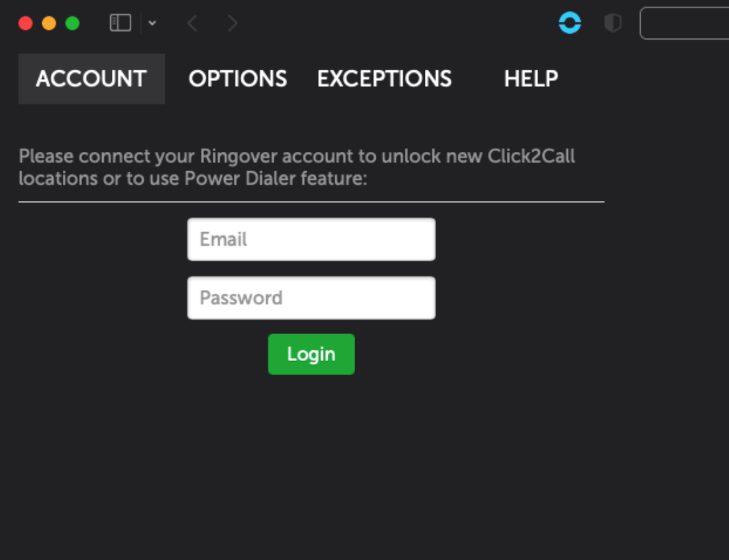Viewport: 729px width, 560px height.
Task: Go back with the left arrow
Action: tap(192, 24)
